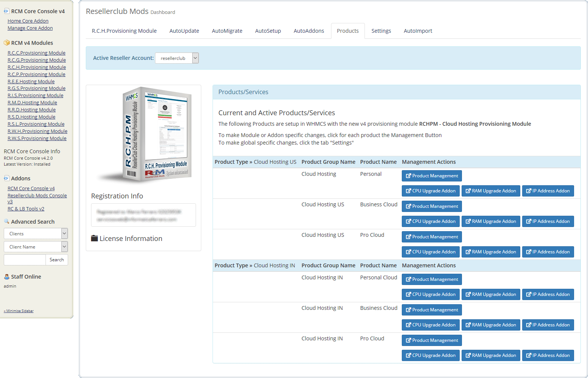Open CPU Upgrade Addon for Personal product
Viewport: 588px width, 378px height.
click(x=430, y=191)
